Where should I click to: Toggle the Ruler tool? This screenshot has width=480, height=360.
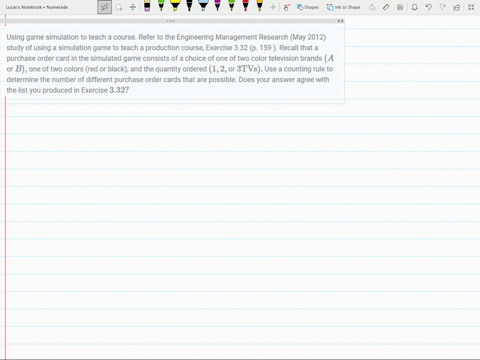(386, 7)
